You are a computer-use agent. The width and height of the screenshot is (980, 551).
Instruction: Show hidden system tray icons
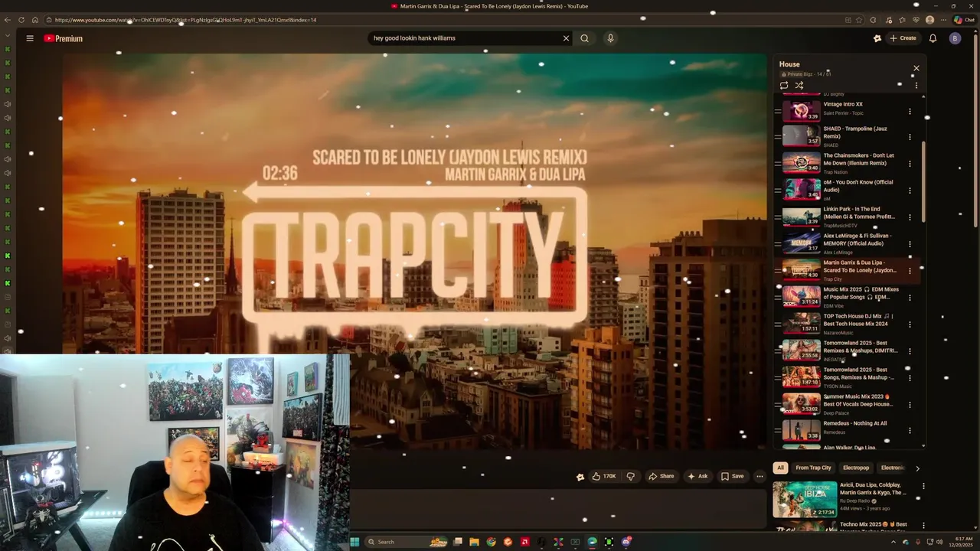(x=893, y=542)
